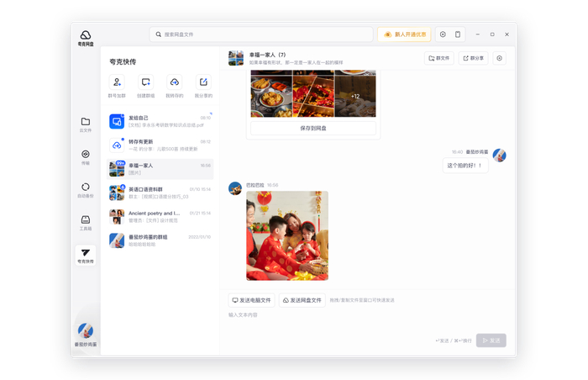Open the 传输 transfer section

click(86, 157)
